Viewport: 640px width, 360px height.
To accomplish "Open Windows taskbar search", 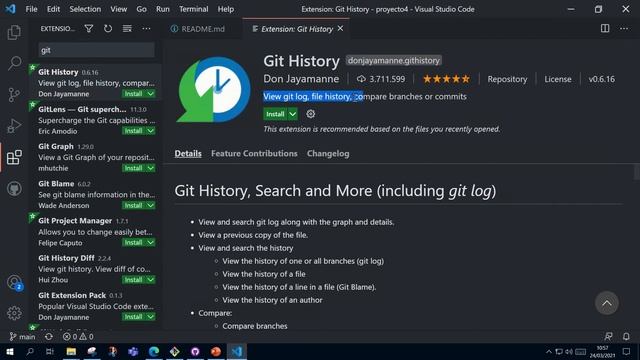I will click(30, 351).
